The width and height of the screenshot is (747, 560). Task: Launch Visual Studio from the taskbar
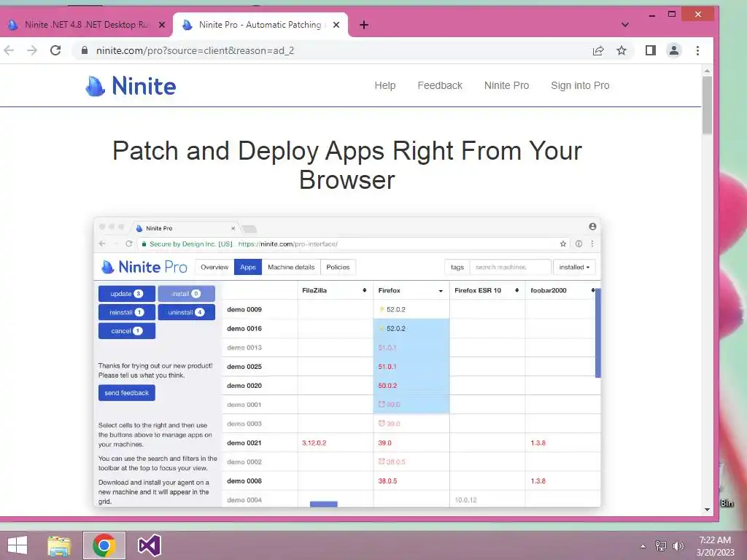(149, 545)
